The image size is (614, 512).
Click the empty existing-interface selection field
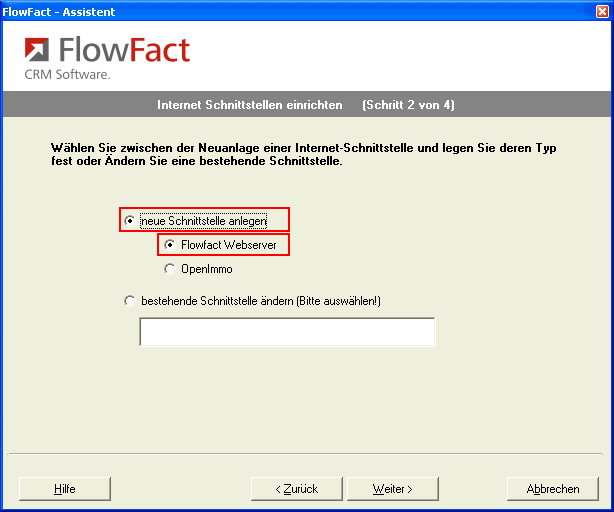click(x=287, y=332)
